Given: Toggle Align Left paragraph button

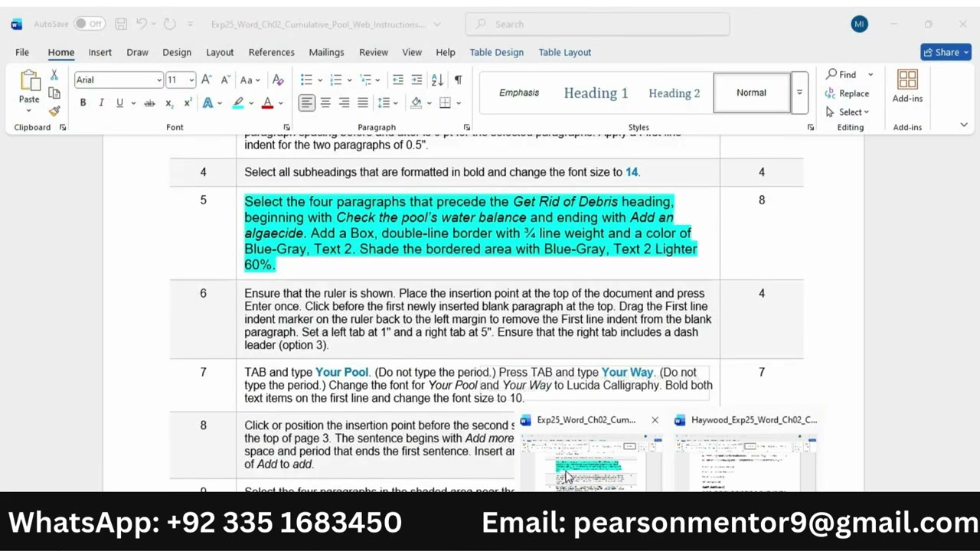Looking at the screenshot, I should pyautogui.click(x=306, y=103).
